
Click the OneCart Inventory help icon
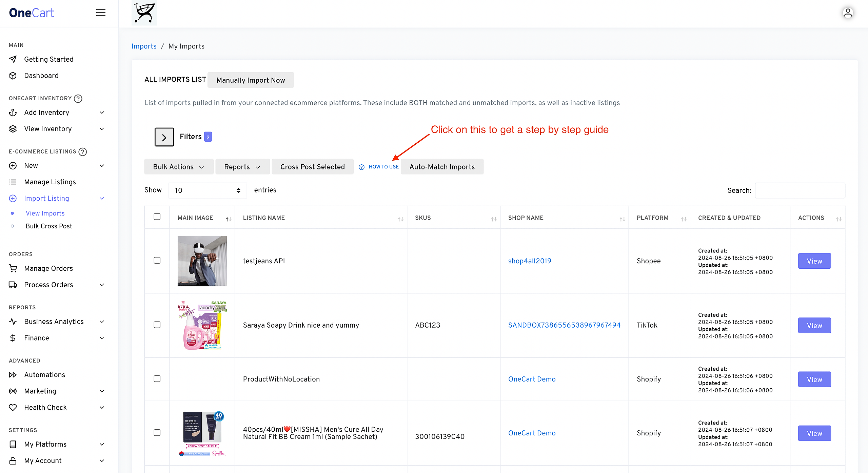pyautogui.click(x=78, y=98)
